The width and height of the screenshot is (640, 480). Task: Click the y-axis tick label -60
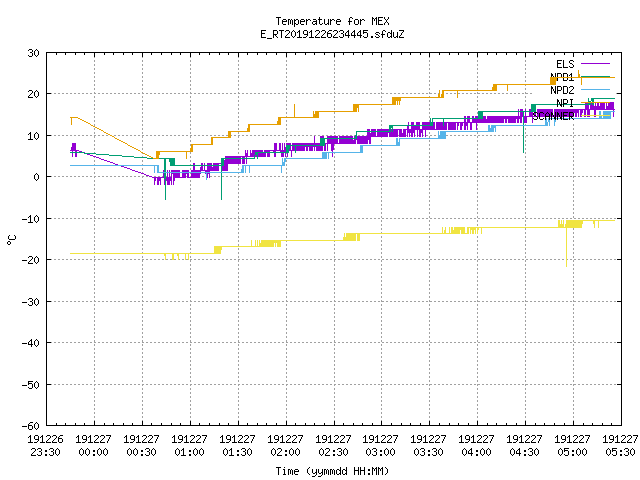coord(31,426)
